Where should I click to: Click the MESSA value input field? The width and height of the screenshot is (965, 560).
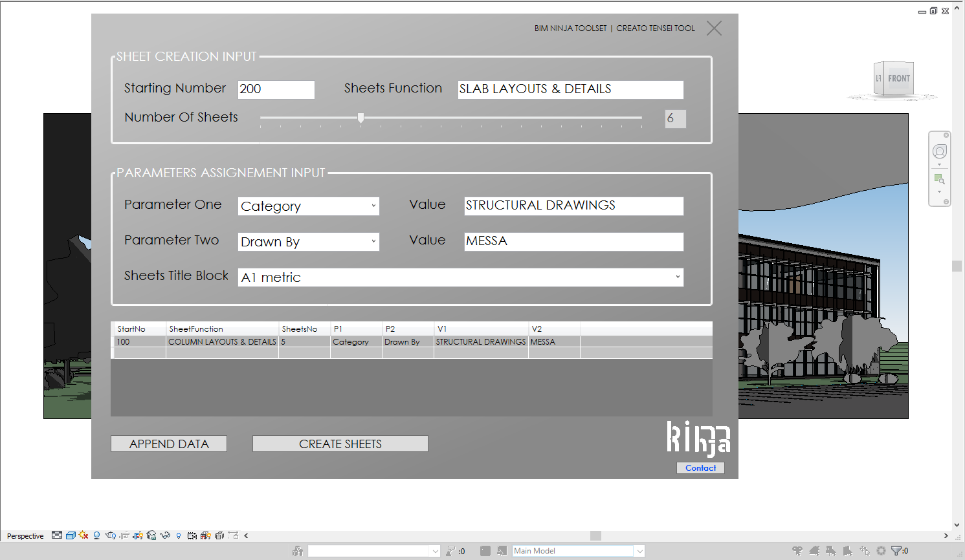coord(574,241)
